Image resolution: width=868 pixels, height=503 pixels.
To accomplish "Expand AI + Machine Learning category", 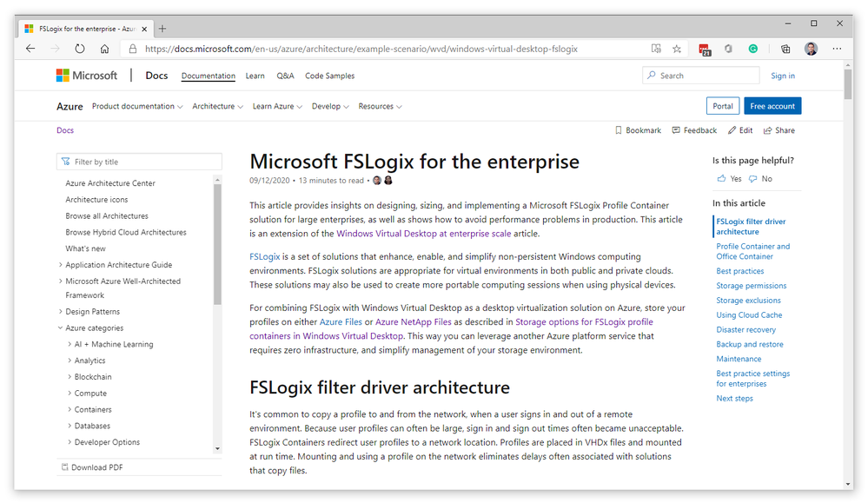I will (70, 344).
